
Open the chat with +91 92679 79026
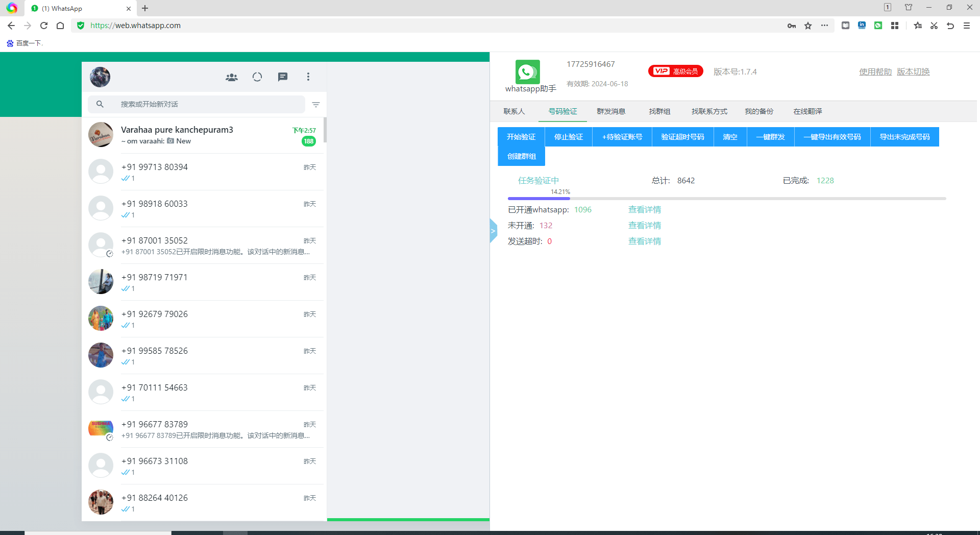tap(204, 319)
